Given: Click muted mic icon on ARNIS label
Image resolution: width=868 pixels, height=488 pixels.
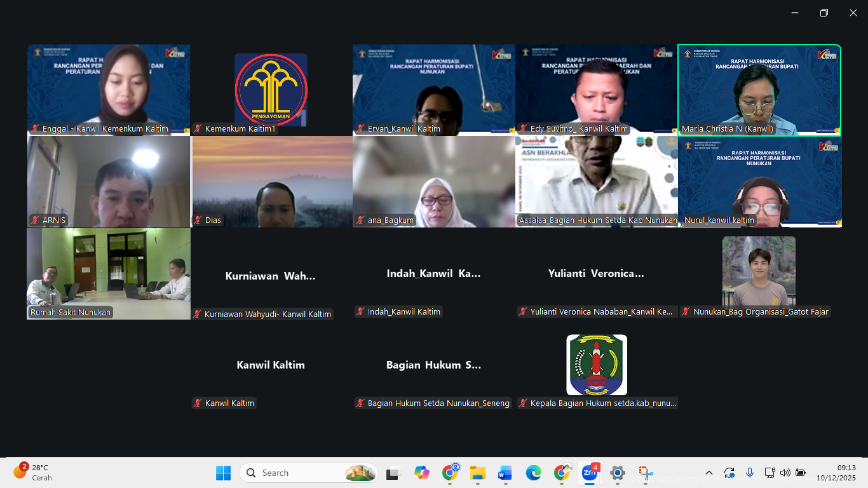Looking at the screenshot, I should tap(36, 220).
